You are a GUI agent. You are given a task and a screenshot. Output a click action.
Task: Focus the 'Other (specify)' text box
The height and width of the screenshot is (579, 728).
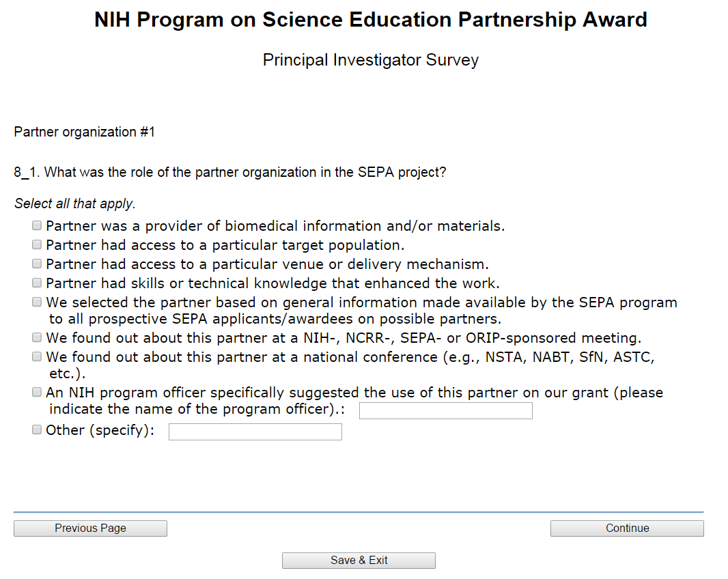pyautogui.click(x=255, y=432)
